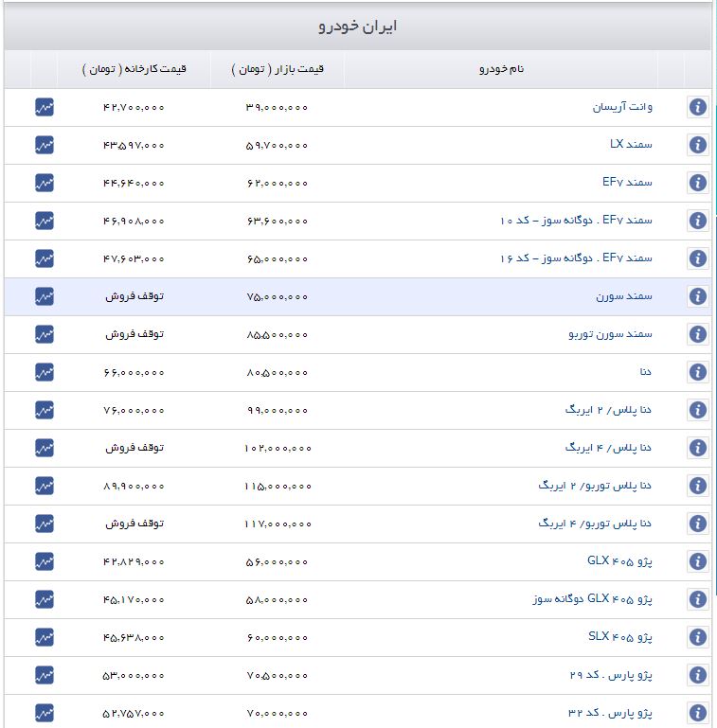Screen dimensions: 717x728
Task: View price chart for سمند سورن
Action: [x=45, y=296]
